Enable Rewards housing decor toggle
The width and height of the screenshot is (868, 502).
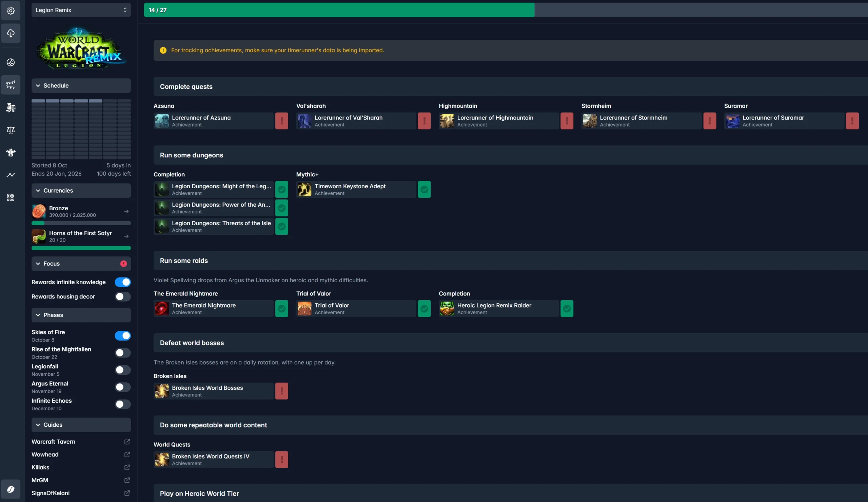tap(123, 297)
